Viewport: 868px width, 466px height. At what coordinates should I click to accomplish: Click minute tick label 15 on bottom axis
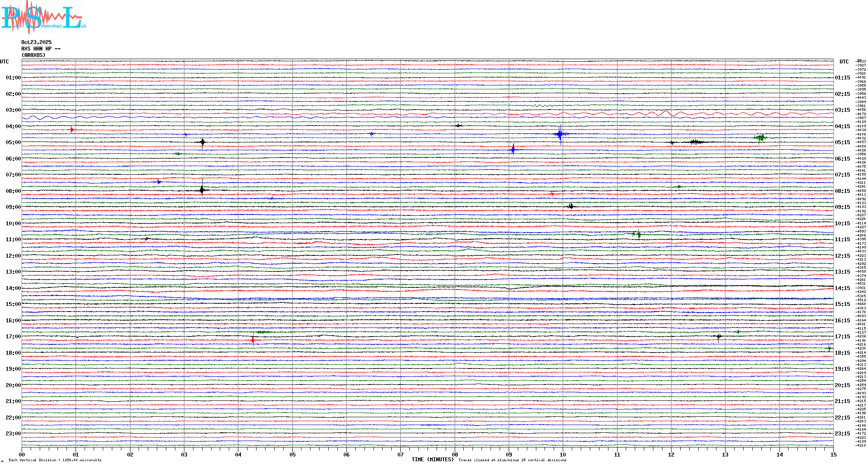click(x=833, y=455)
